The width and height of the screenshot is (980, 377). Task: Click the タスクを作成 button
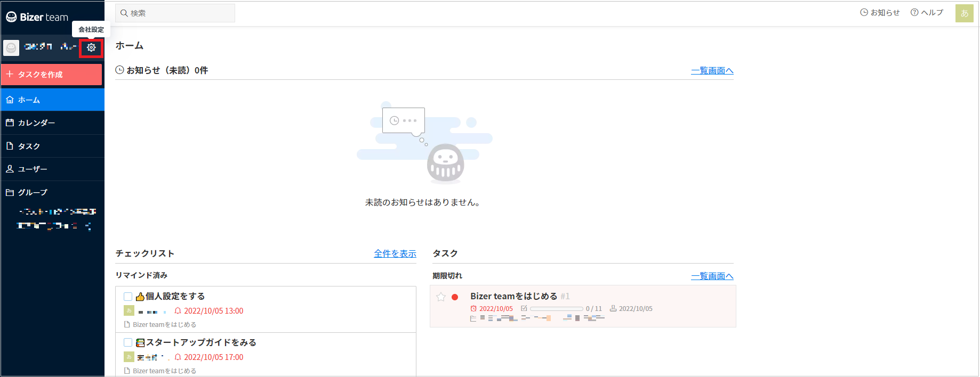point(51,75)
